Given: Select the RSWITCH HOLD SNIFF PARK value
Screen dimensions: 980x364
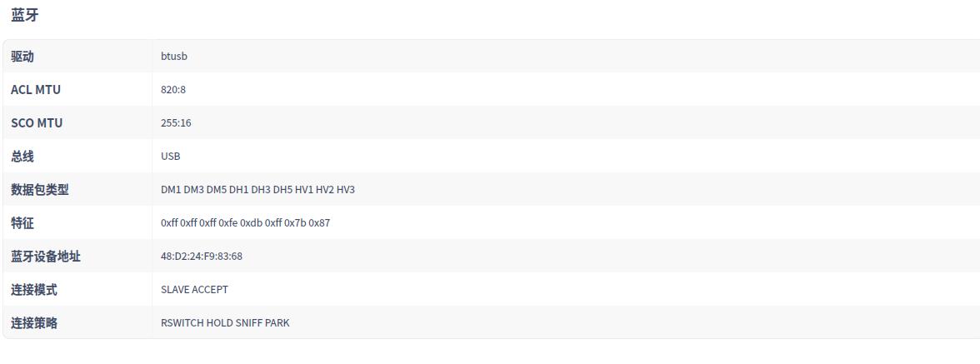Looking at the screenshot, I should pos(225,323).
